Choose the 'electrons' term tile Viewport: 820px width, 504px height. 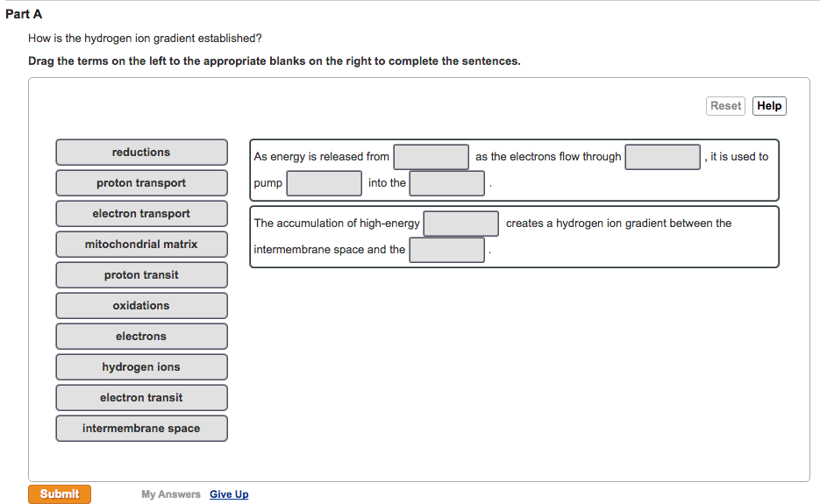coord(141,337)
